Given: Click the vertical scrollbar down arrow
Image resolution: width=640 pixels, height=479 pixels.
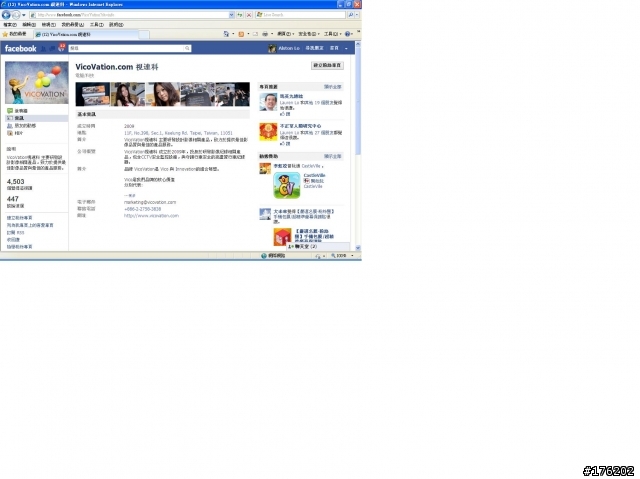Looking at the screenshot, I should pos(358,248).
